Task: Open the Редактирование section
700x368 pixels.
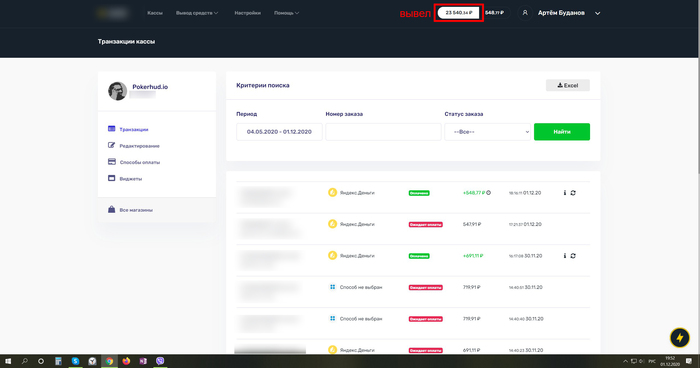Action: [x=139, y=146]
